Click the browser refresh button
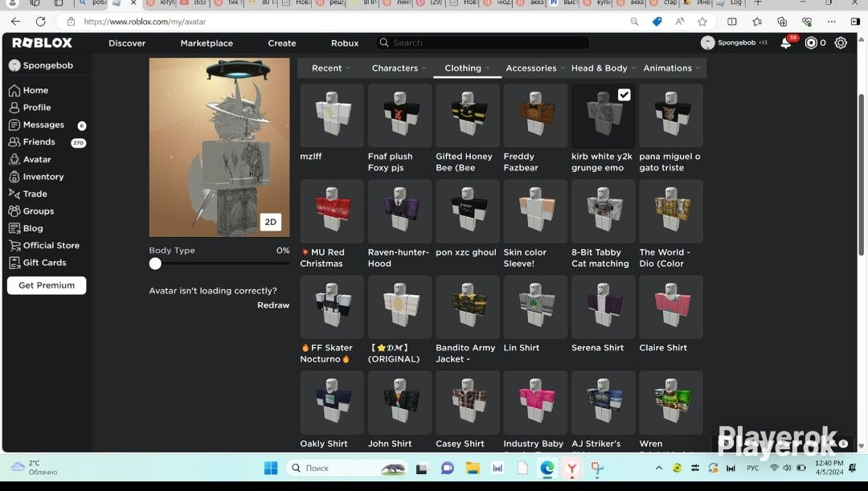Viewport: 868px width, 491px height. [x=40, y=22]
